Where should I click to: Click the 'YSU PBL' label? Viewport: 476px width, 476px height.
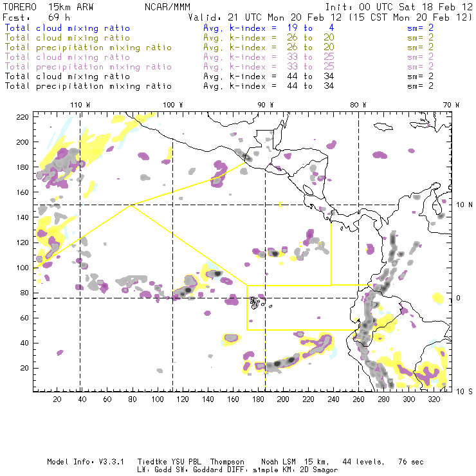pyautogui.click(x=186, y=462)
